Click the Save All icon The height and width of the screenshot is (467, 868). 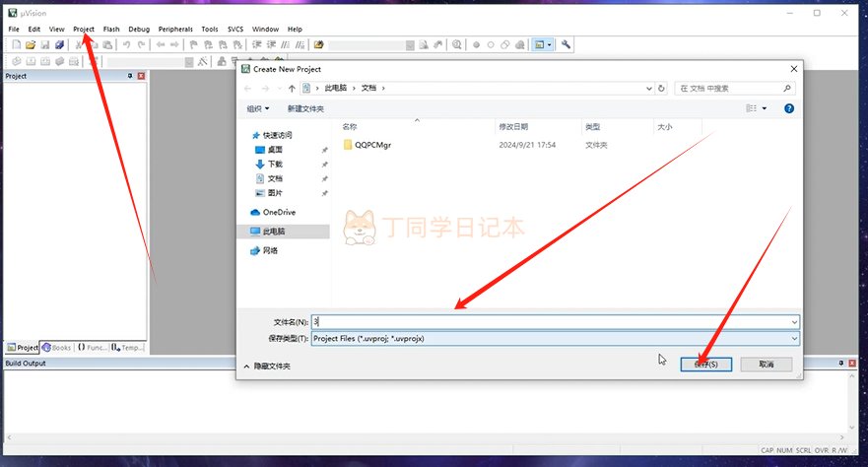pyautogui.click(x=59, y=44)
